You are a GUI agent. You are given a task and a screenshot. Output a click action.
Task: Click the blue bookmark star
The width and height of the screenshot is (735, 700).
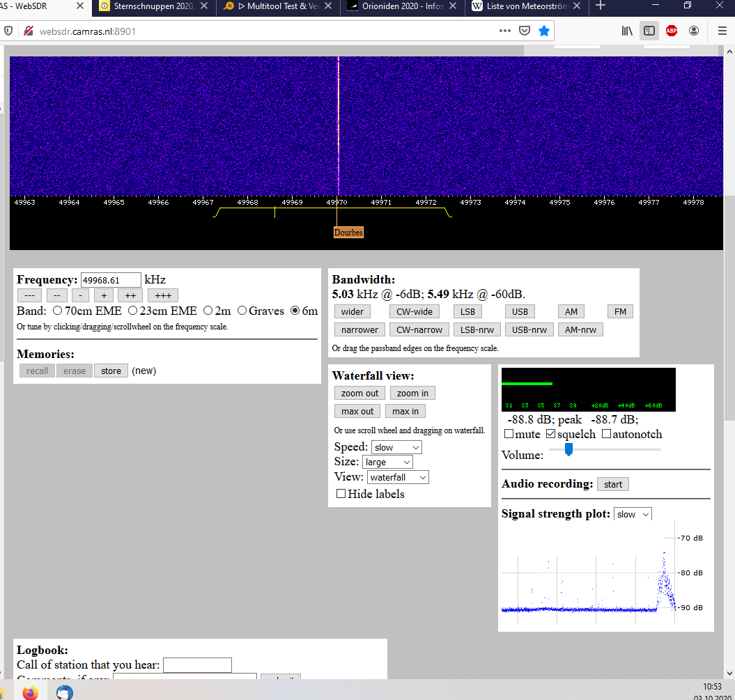coord(543,31)
